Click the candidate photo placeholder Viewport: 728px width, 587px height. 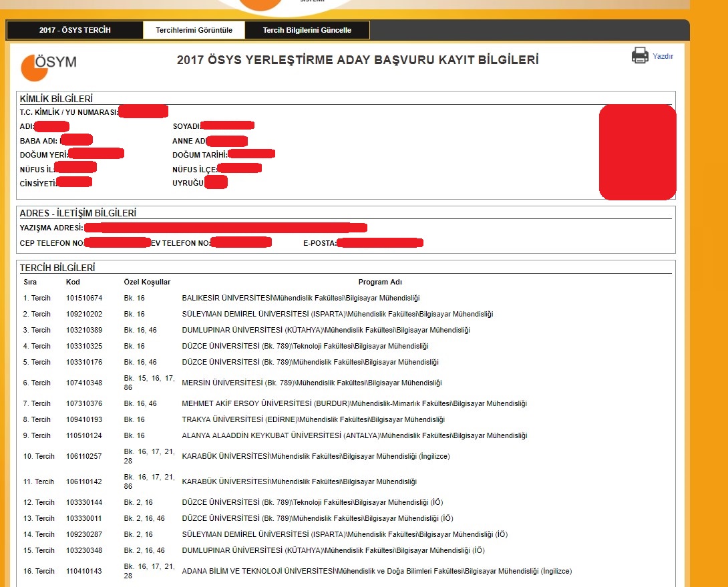pos(637,152)
